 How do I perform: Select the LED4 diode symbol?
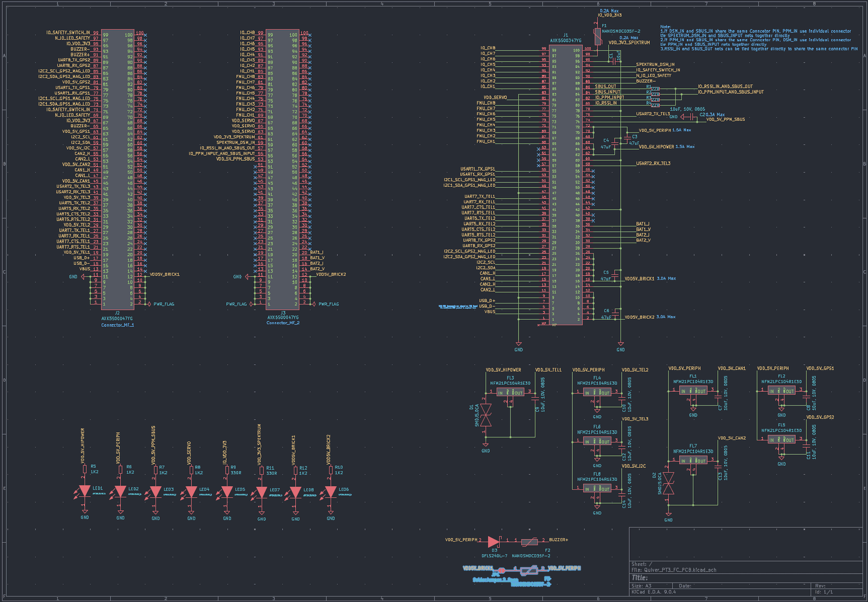(x=192, y=492)
